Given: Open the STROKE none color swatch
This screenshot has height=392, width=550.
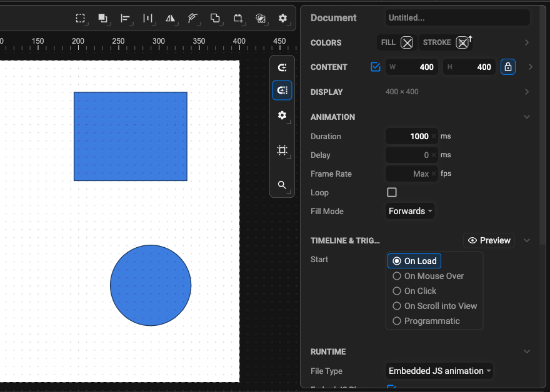Looking at the screenshot, I should (x=462, y=42).
